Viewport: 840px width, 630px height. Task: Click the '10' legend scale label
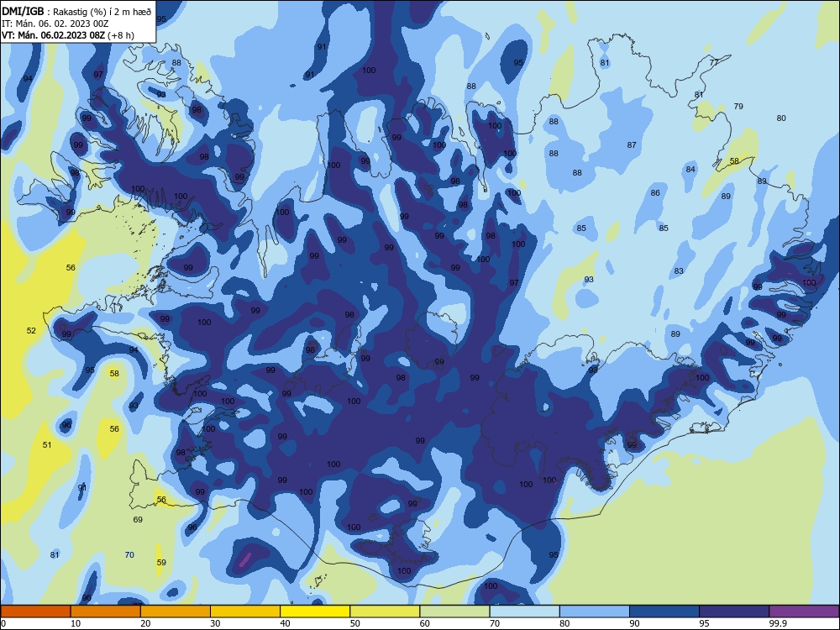click(x=76, y=623)
